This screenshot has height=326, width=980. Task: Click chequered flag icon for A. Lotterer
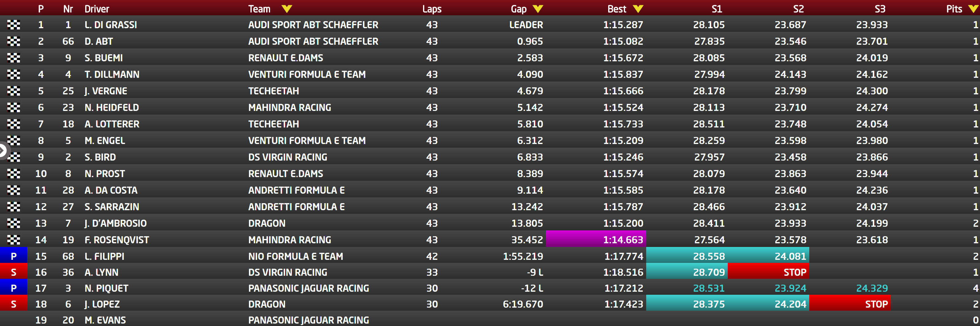click(x=14, y=124)
